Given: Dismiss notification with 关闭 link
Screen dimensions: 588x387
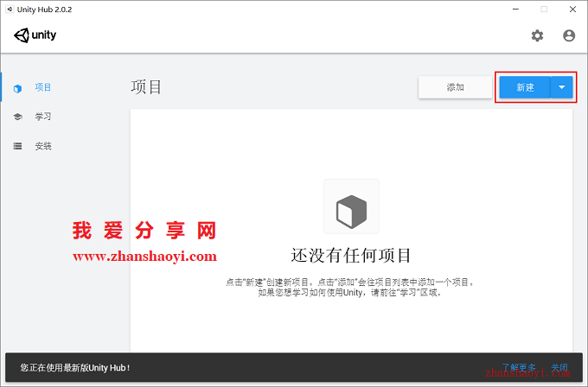Looking at the screenshot, I should (559, 367).
